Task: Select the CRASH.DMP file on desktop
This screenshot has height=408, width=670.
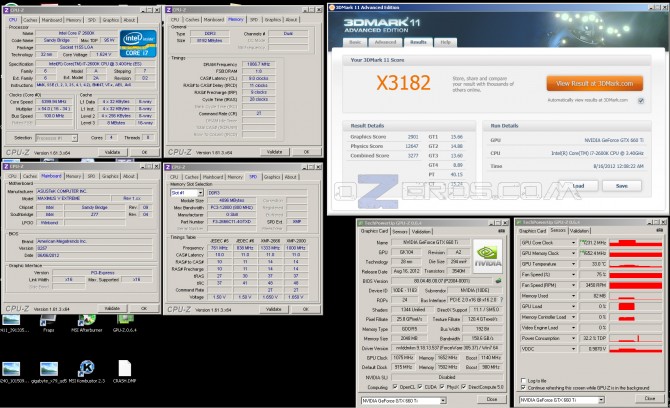Action: (x=124, y=370)
